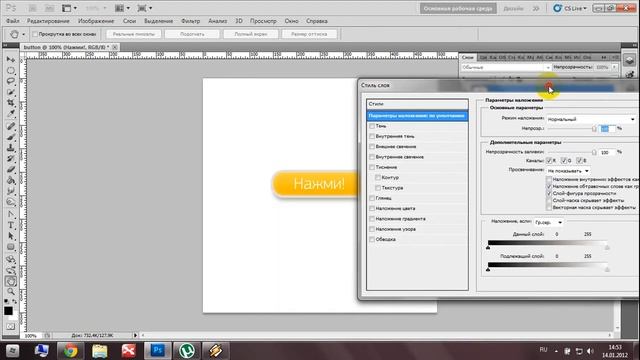This screenshot has width=640, height=360.
Task: Select the Zoom tool
Action: (11, 292)
